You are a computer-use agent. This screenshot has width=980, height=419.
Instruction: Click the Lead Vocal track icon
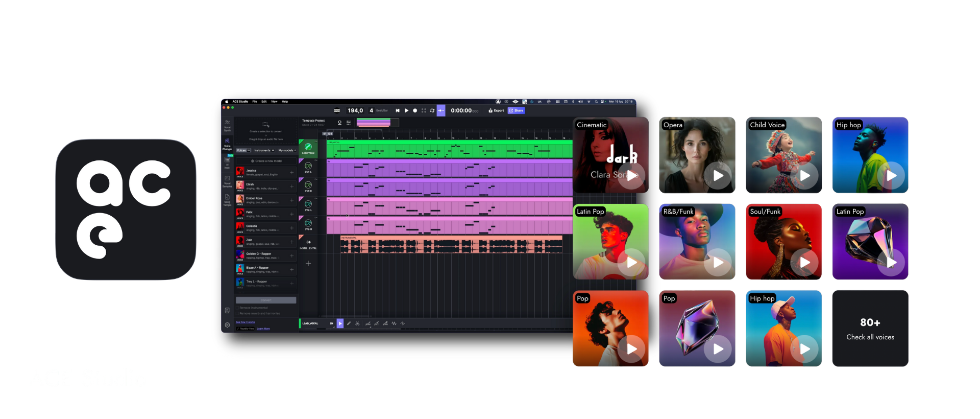(308, 147)
